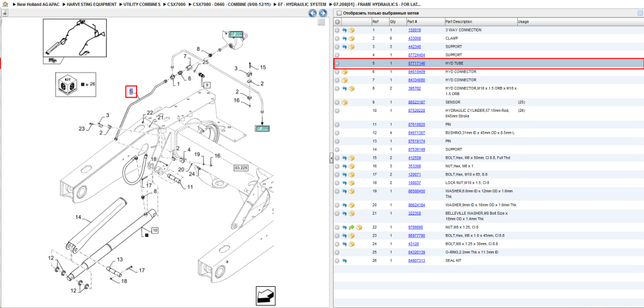Toggle the round selector for HYDRAULIC CYLINDER row
This screenshot has width=644, height=308.
(x=337, y=111)
